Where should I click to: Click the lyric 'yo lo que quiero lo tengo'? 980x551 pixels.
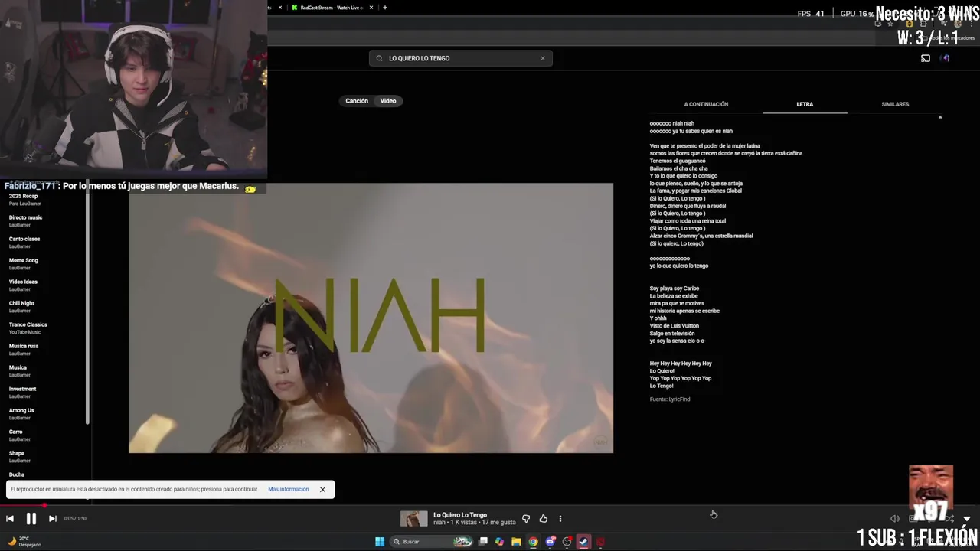point(679,266)
